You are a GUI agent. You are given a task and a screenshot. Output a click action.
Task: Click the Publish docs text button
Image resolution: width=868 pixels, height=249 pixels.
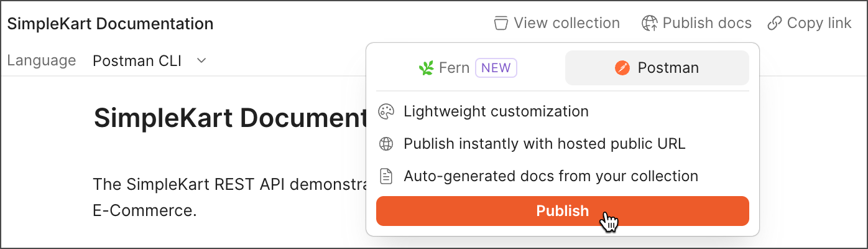click(x=706, y=24)
